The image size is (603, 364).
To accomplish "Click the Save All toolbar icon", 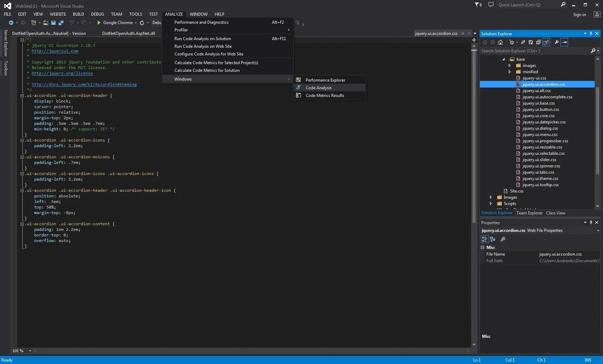I will click(x=61, y=23).
